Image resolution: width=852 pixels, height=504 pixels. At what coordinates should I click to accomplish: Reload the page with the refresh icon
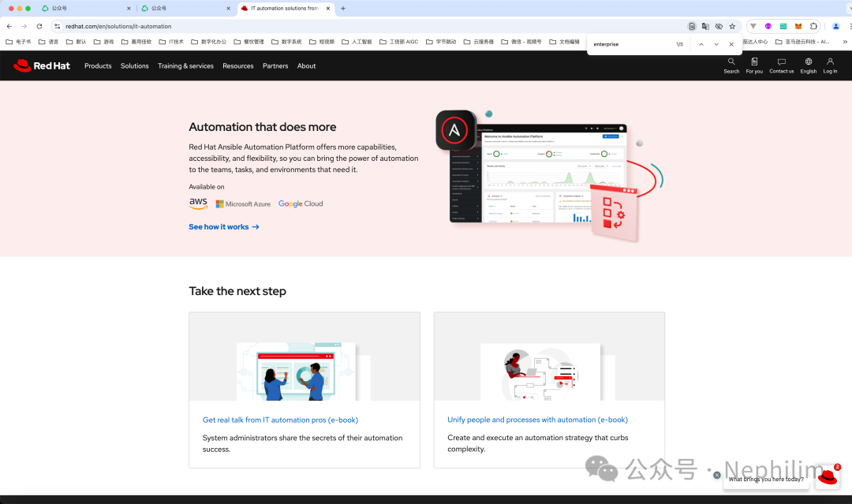point(39,26)
